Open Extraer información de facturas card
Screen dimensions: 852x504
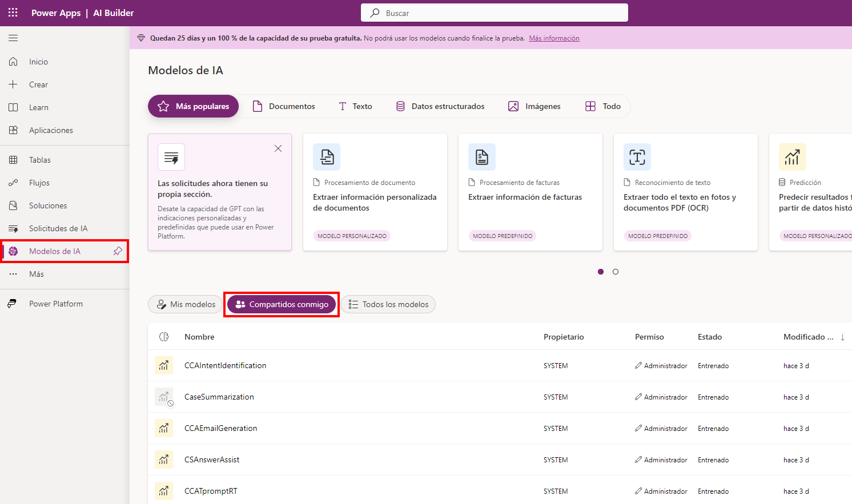tap(531, 192)
